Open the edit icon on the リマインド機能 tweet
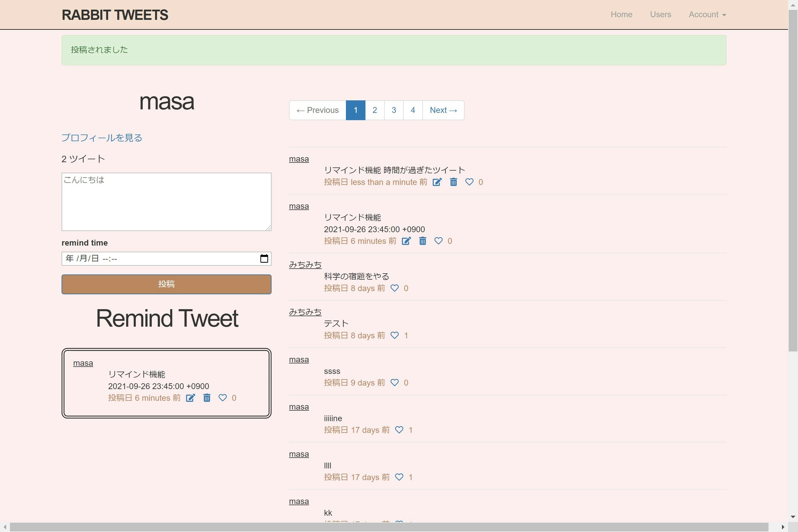 pos(406,241)
